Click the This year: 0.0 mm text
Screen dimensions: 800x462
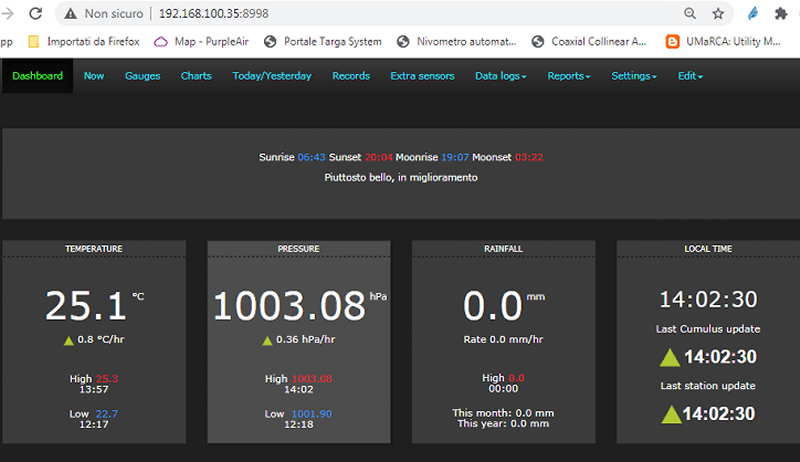pos(503,424)
